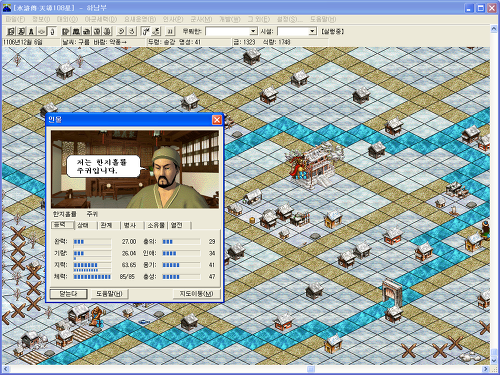Viewport: 500px width, 375px height.
Task: Click the 날씨: 구름 weather status
Action: pyautogui.click(x=76, y=42)
